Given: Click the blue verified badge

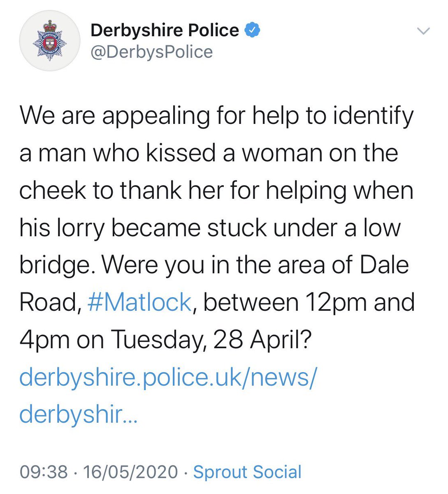Looking at the screenshot, I should coord(252,30).
